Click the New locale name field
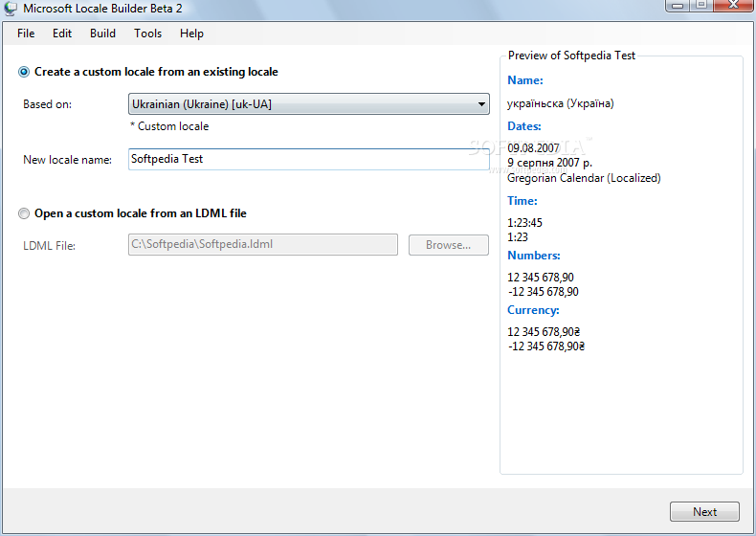This screenshot has width=756, height=536. click(x=308, y=159)
